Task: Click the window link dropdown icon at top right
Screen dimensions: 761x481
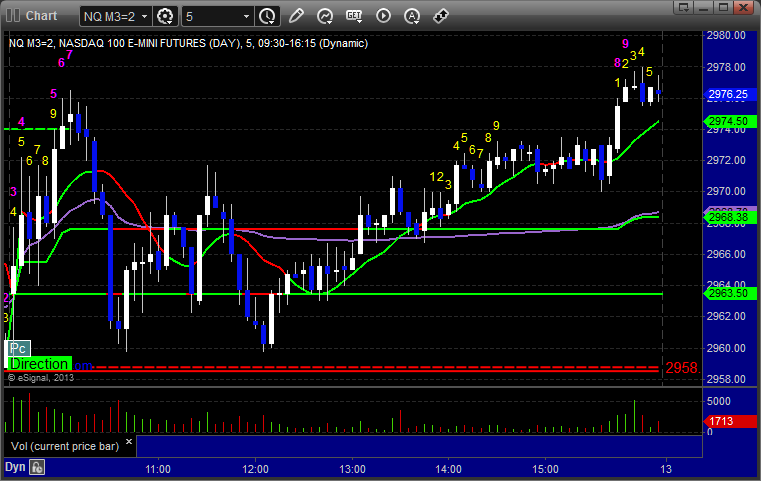Action: (683, 7)
